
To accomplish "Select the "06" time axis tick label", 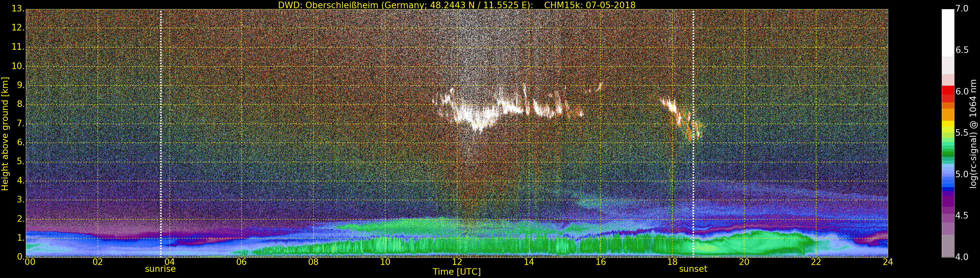I will pyautogui.click(x=241, y=262).
